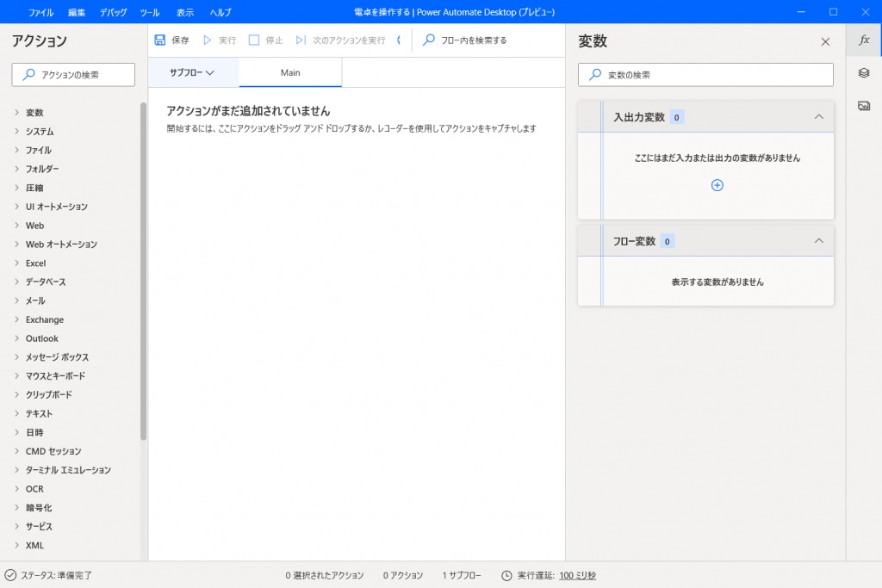882x588 pixels.
Task: Expand the ファイル action group
Action: coord(17,150)
